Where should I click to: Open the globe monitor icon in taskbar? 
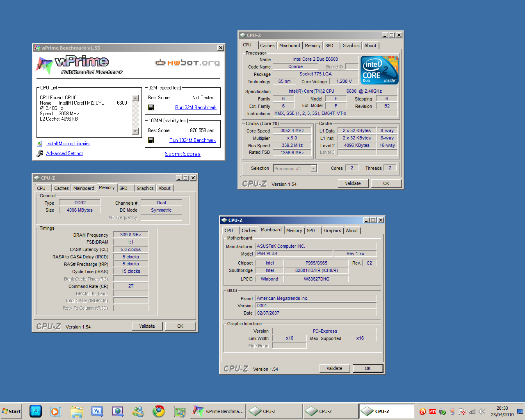[x=118, y=411]
